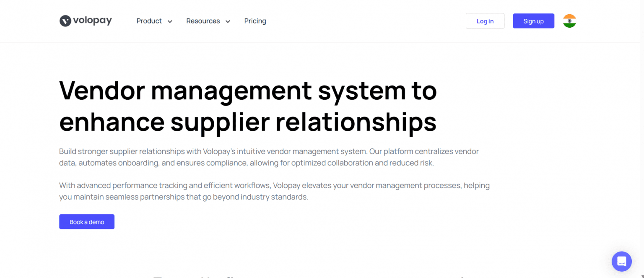The height and width of the screenshot is (278, 644).
Task: Open the Resources navigation menu
Action: [203, 21]
